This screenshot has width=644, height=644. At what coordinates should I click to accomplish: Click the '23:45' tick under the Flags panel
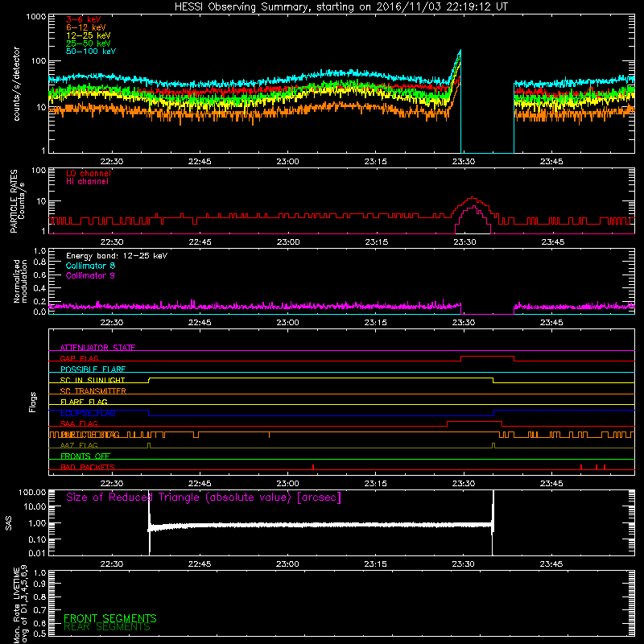pos(551,484)
